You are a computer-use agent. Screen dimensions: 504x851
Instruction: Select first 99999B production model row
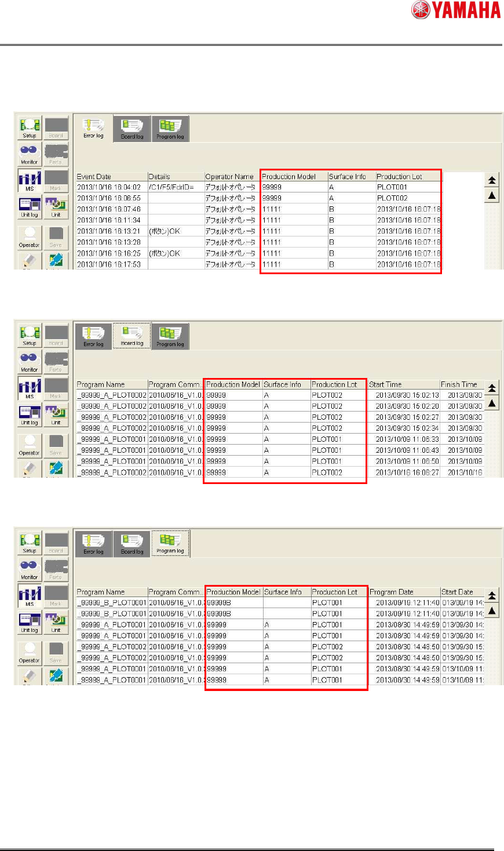pos(280,602)
